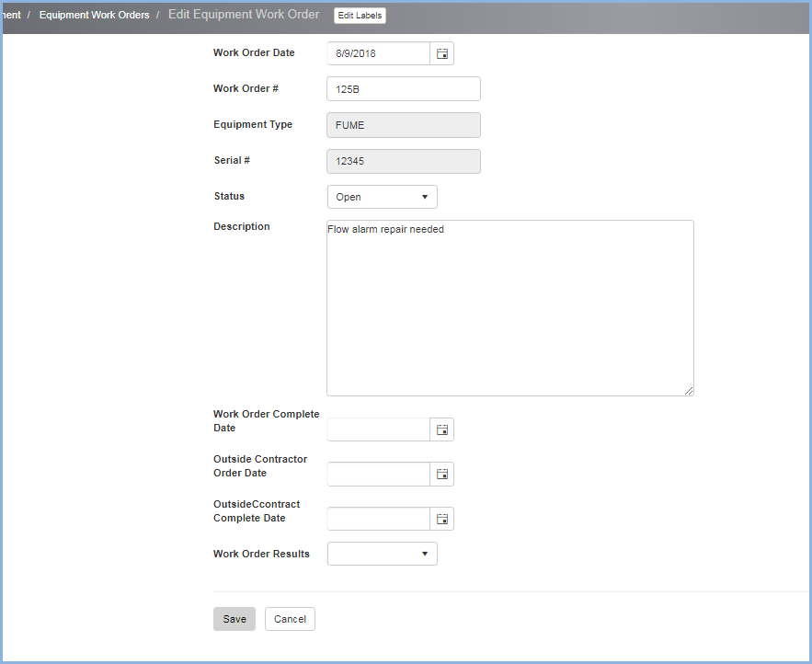812x664 pixels.
Task: Click the Work Order # field
Action: [404, 89]
